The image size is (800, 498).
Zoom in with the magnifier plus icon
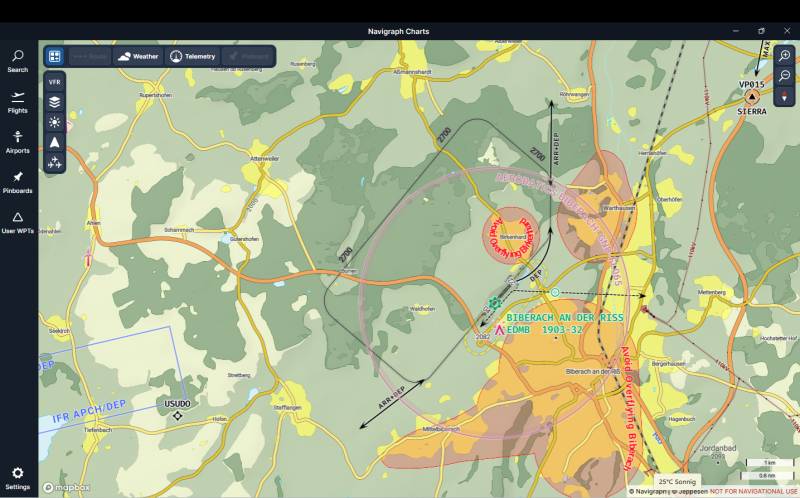784,56
